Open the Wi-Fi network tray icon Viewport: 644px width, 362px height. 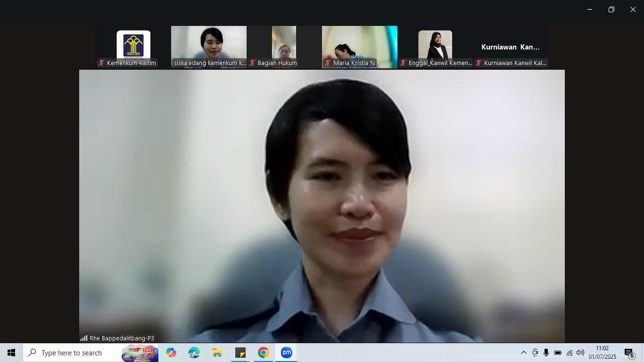pyautogui.click(x=569, y=353)
